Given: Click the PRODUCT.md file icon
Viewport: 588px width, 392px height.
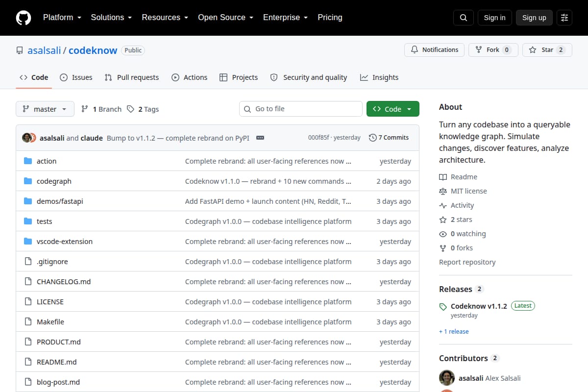Looking at the screenshot, I should (x=28, y=342).
